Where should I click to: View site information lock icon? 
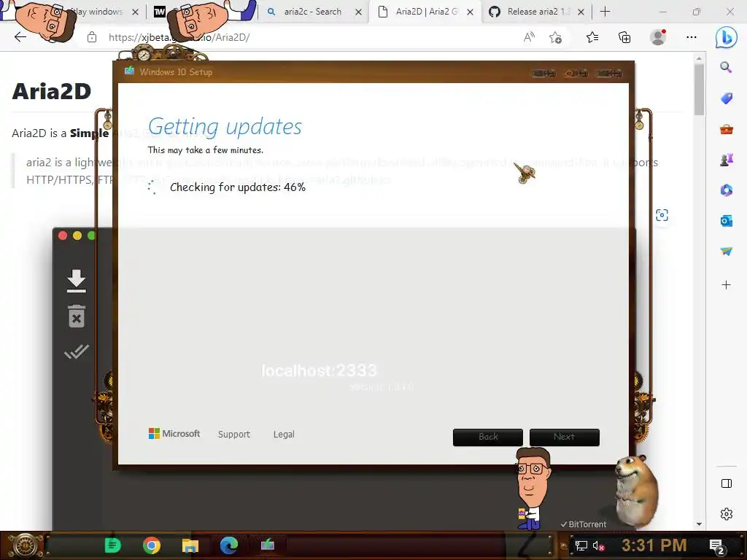pos(92,37)
